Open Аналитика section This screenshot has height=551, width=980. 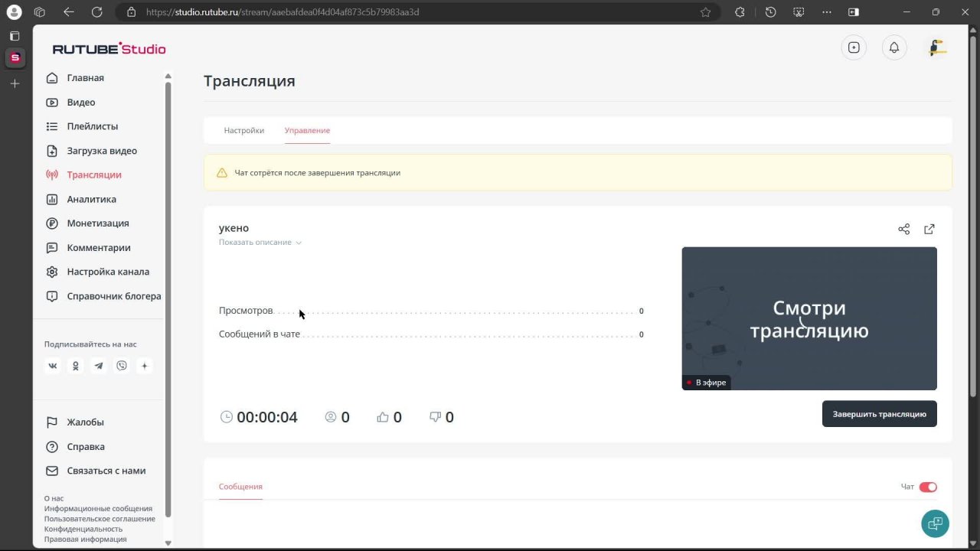pos(91,199)
